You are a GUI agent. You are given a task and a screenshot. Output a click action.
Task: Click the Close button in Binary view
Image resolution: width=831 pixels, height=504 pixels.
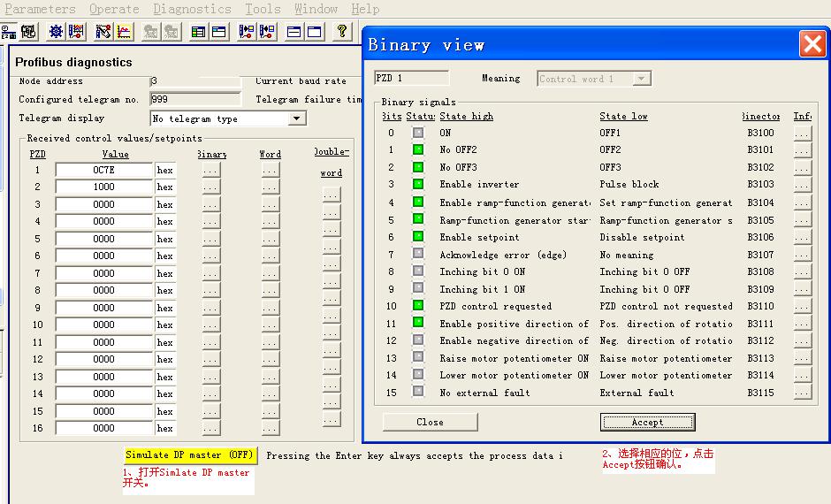(430, 422)
